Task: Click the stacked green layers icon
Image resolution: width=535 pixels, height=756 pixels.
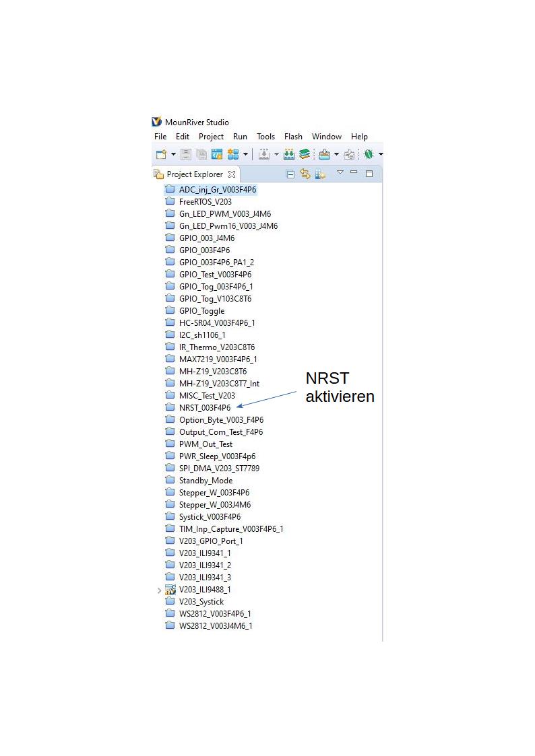Action: point(305,154)
